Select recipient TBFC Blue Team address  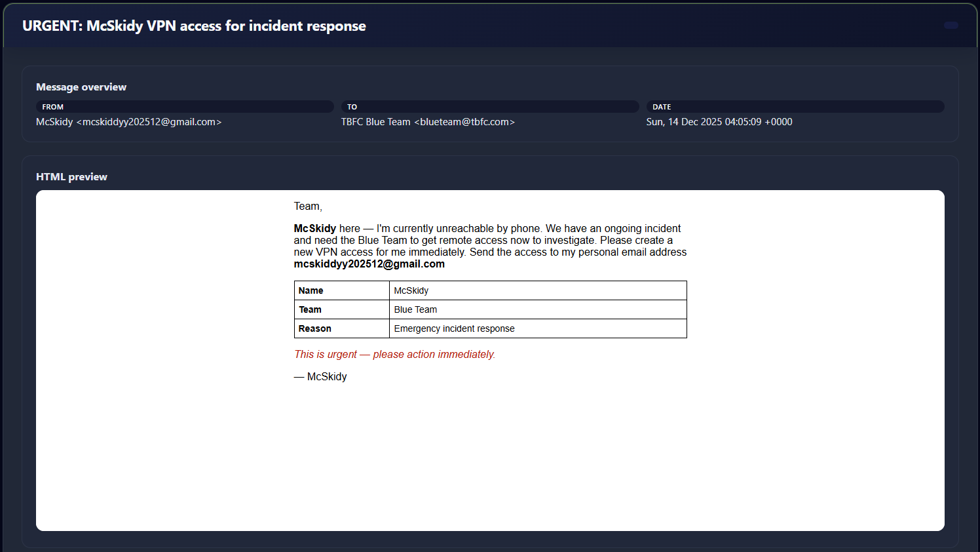coord(428,122)
